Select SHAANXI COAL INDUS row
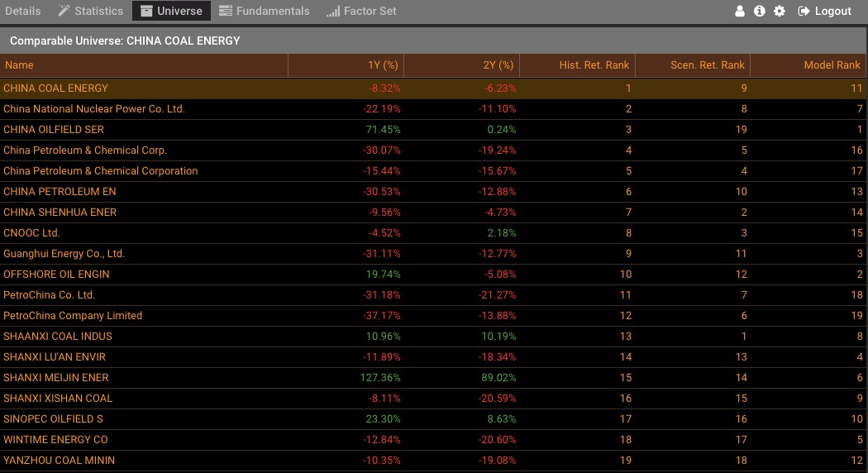 434,337
